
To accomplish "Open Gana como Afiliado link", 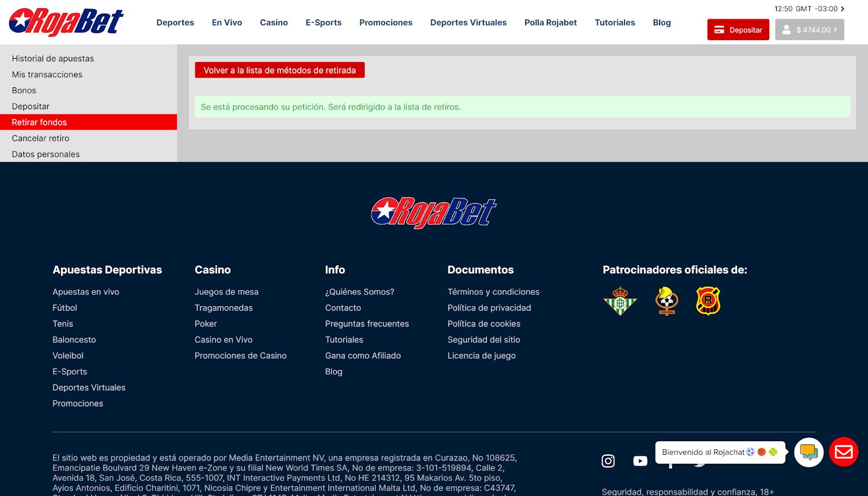I will pyautogui.click(x=363, y=356).
